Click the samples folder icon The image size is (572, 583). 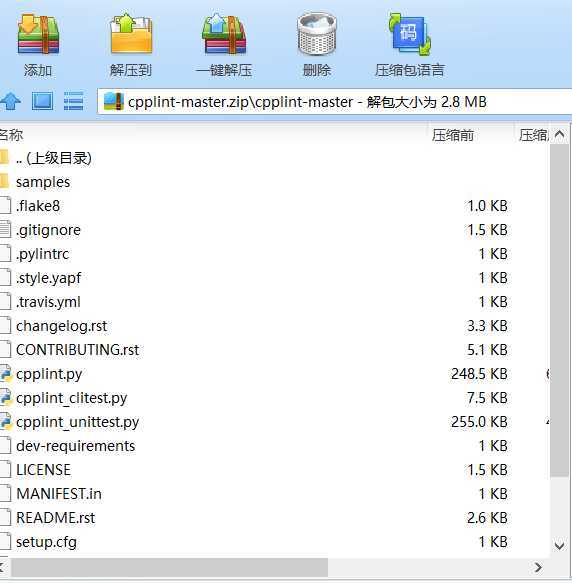pyautogui.click(x=4, y=182)
